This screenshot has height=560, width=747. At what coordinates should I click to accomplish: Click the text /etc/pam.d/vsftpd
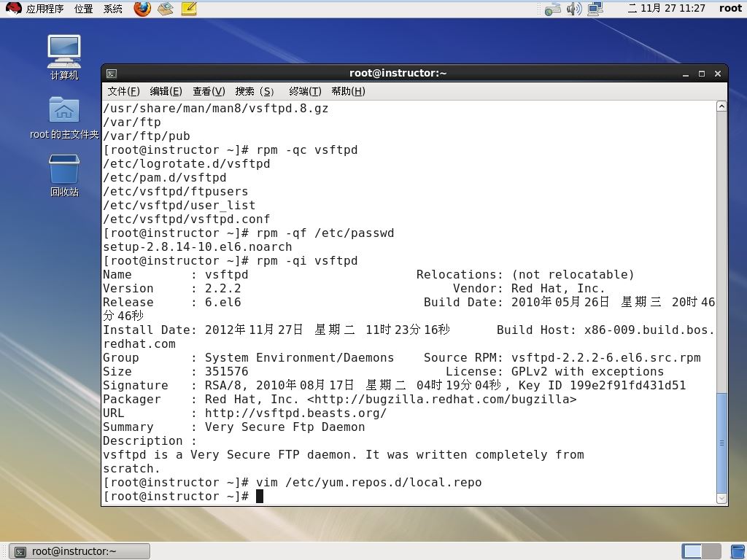(165, 178)
